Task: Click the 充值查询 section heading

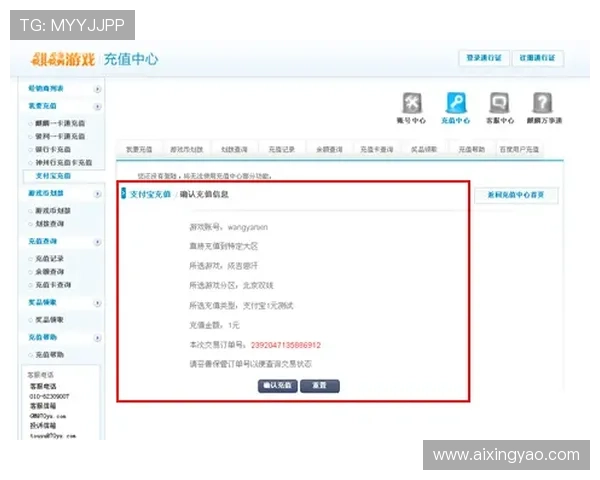Action: pyautogui.click(x=42, y=241)
